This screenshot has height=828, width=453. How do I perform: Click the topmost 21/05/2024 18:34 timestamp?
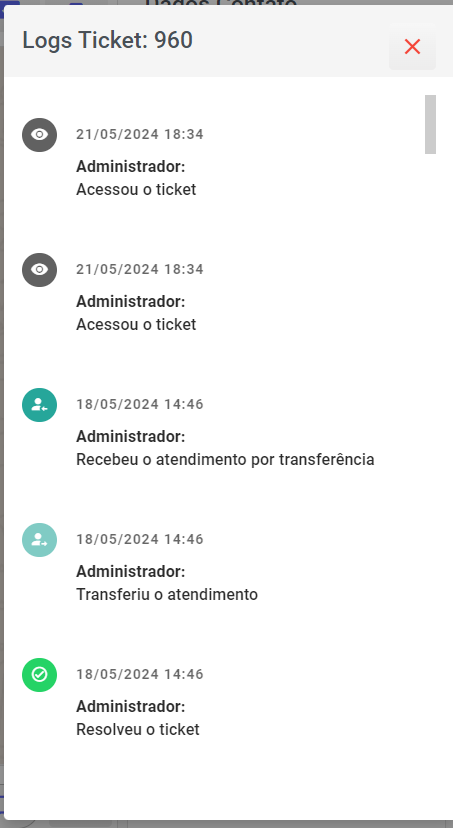pyautogui.click(x=140, y=134)
